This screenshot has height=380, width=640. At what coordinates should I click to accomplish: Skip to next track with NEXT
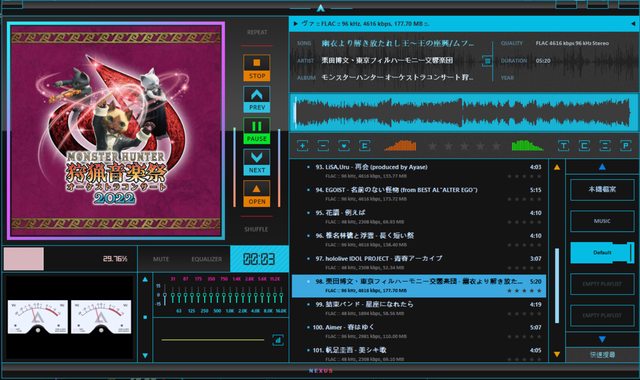[257, 162]
